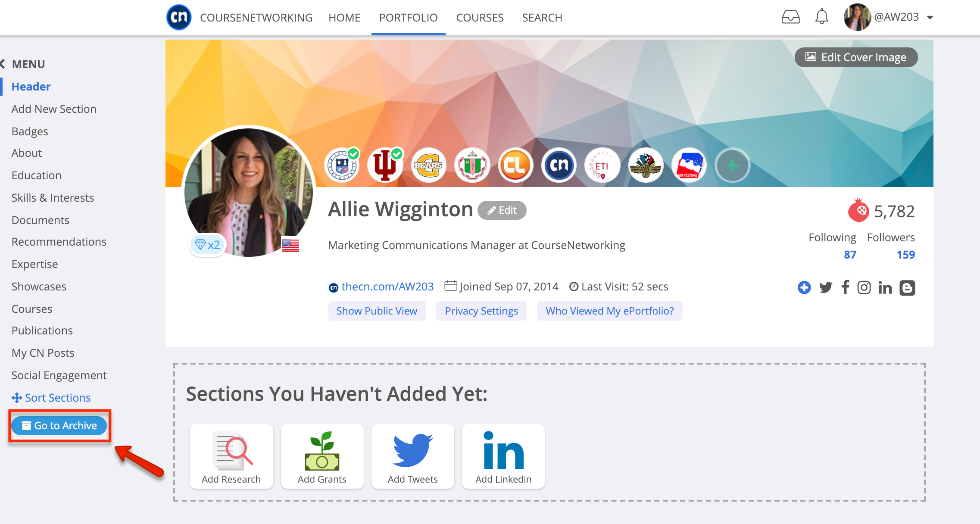Expand the @AW203 account dropdown arrow
The image size is (980, 524).
coord(930,18)
